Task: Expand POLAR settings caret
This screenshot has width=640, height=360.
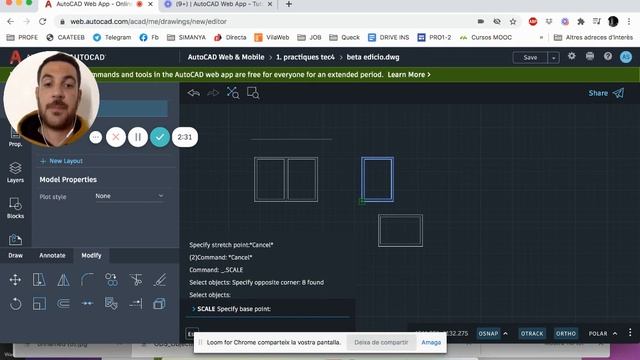Action: tap(615, 333)
